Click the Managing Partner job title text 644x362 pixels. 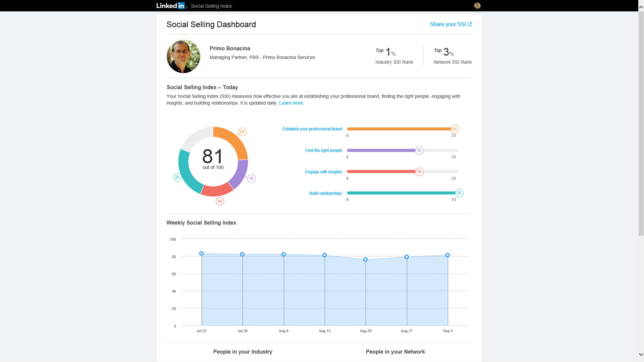click(x=262, y=57)
